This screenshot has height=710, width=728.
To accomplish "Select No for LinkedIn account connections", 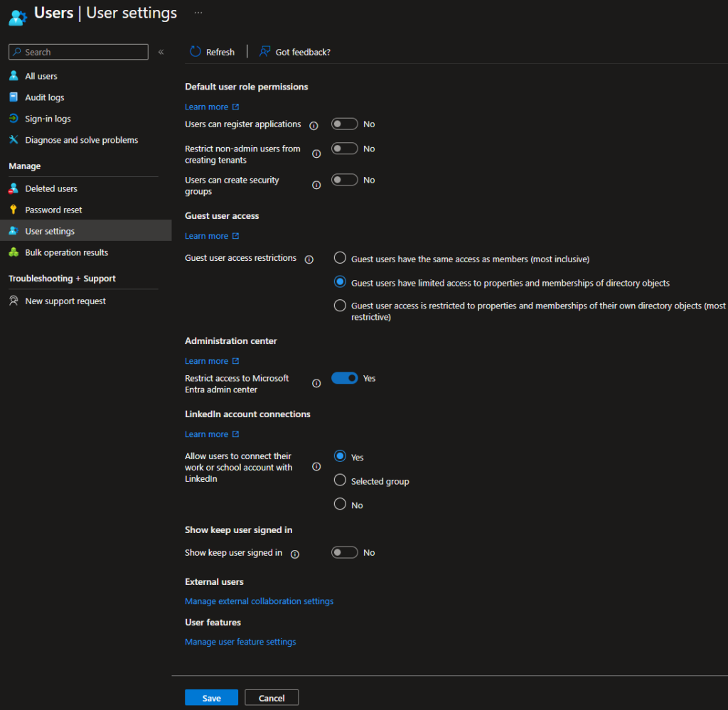I will coord(340,504).
